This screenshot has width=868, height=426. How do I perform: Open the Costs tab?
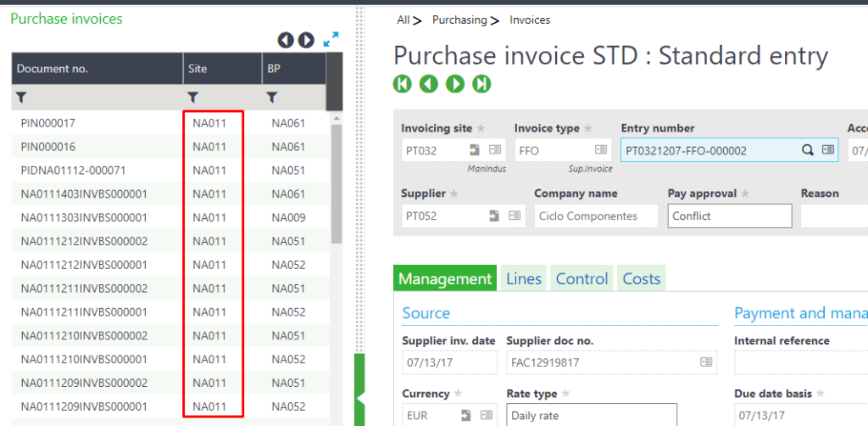pyautogui.click(x=641, y=278)
